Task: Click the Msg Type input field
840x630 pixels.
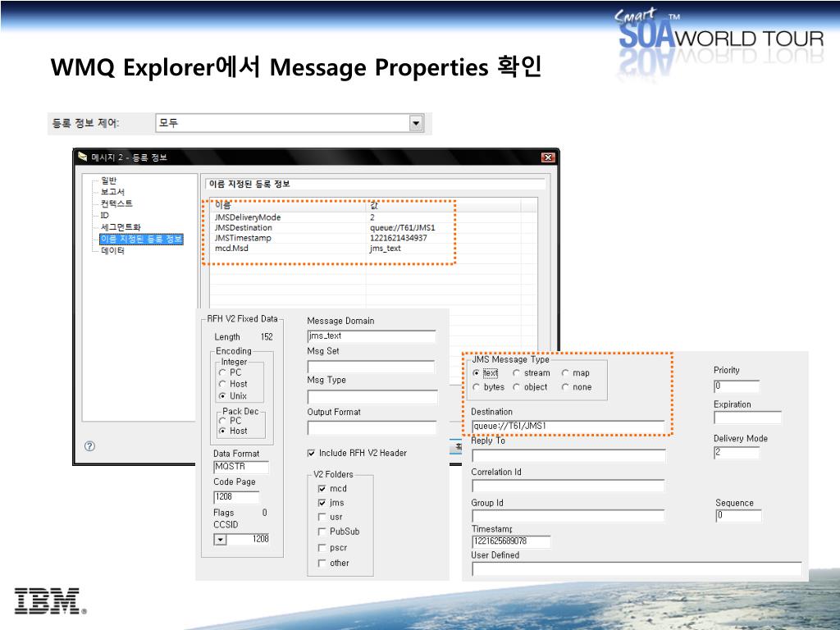Action: click(372, 396)
